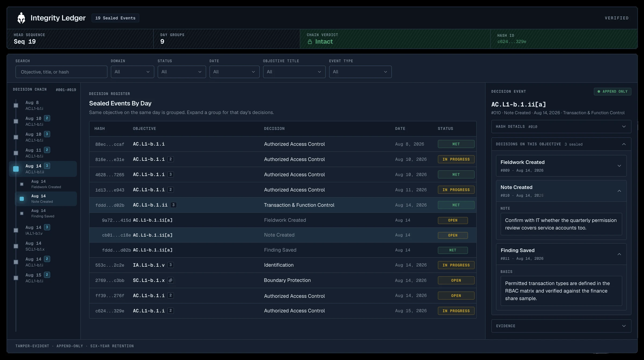Viewport: 644px width, 360px height.
Task: Collapse the Finding Saved decision card
Action: (x=561, y=254)
